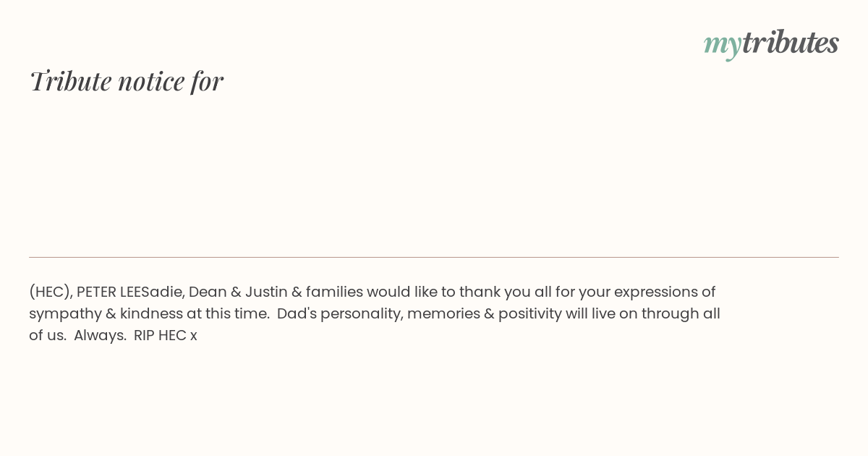The width and height of the screenshot is (868, 456).
Task: Click the "RIP HEC x" closing text
Action: pyautogui.click(x=166, y=336)
